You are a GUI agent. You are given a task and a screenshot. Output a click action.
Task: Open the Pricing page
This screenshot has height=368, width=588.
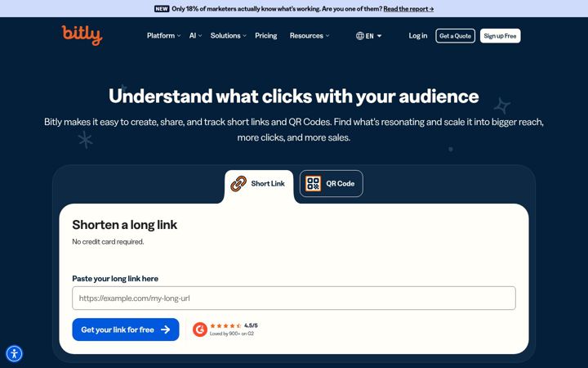click(266, 36)
